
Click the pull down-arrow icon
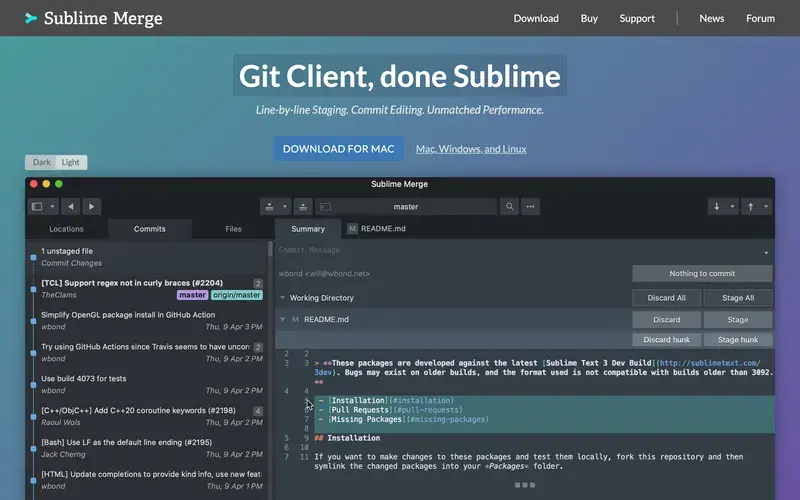[x=717, y=207]
